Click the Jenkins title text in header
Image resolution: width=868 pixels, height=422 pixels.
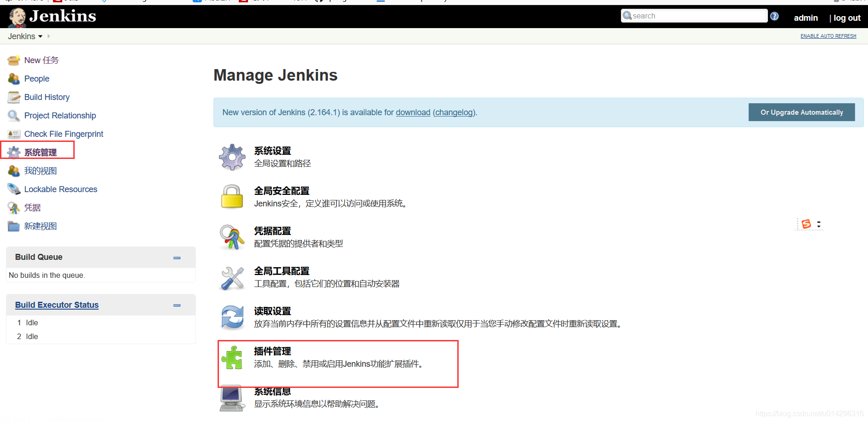[x=63, y=17]
